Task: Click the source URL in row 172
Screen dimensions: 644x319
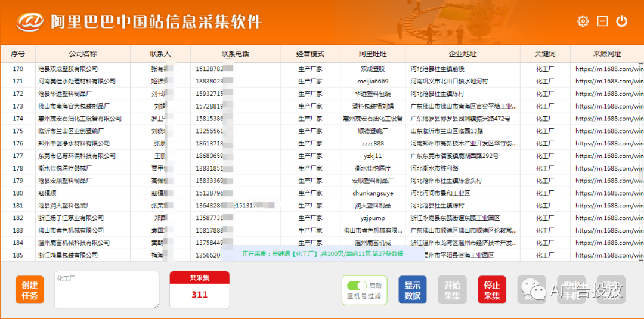Action: coord(609,94)
